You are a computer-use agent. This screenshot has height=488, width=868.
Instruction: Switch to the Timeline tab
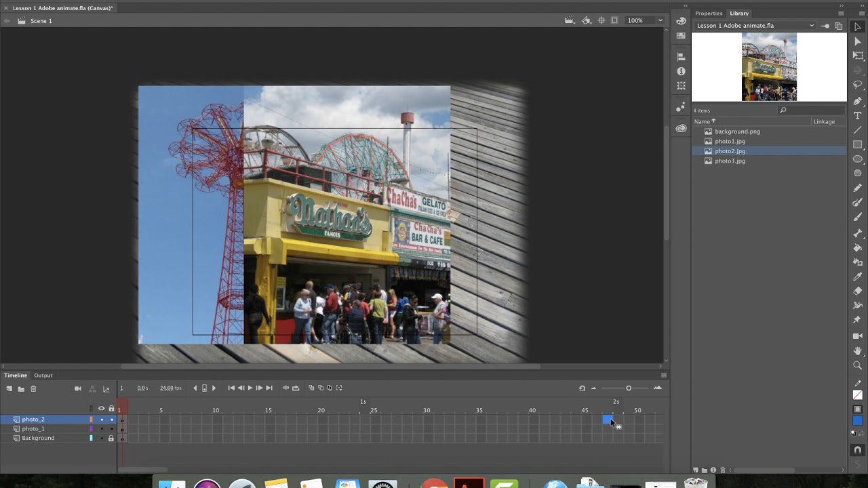16,375
